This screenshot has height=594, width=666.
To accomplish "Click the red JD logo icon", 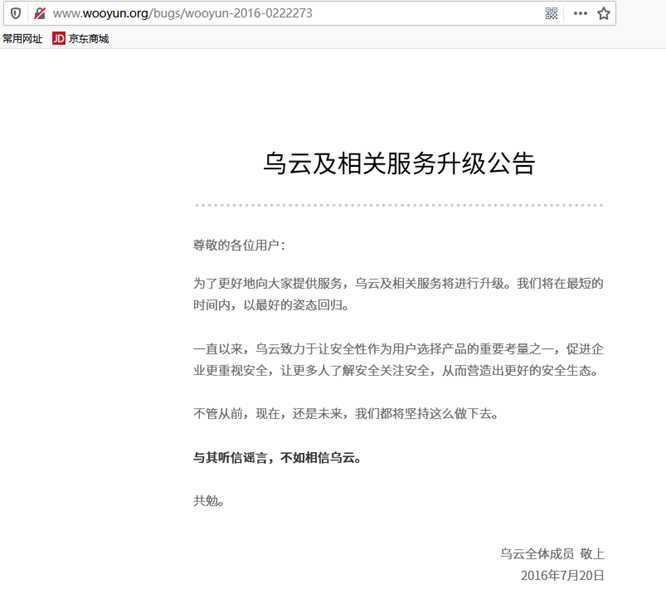I will (x=59, y=39).
